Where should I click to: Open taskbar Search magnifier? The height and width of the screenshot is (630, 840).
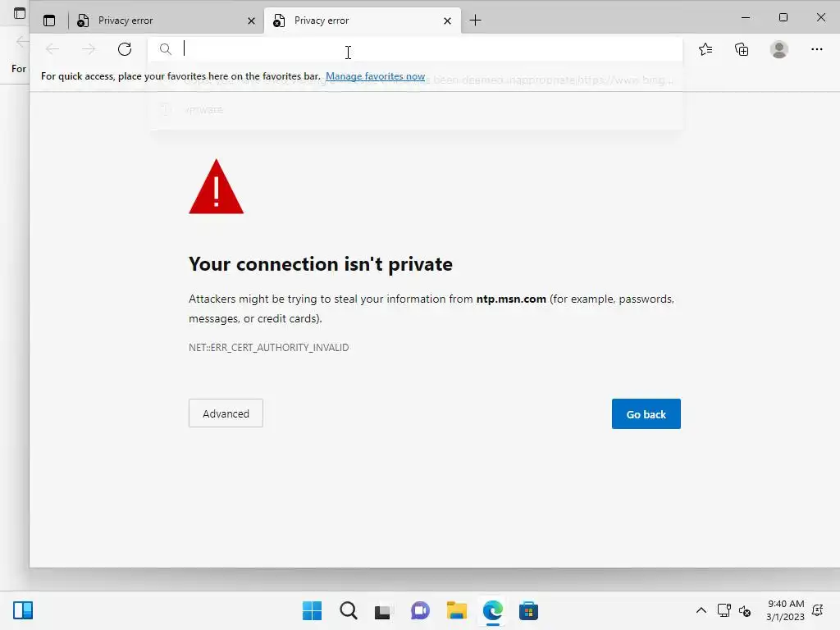pos(348,610)
